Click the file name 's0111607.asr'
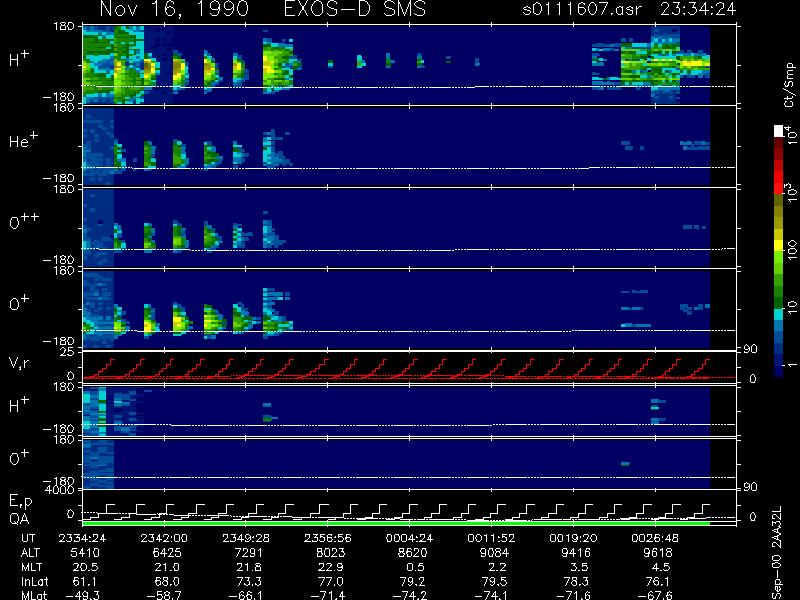800x600 pixels. tap(582, 9)
